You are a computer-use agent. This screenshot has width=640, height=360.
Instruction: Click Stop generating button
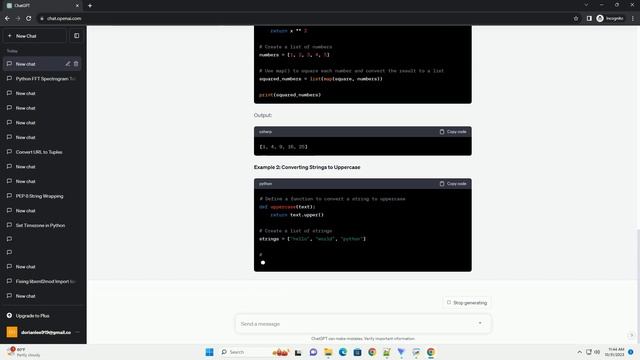click(467, 302)
